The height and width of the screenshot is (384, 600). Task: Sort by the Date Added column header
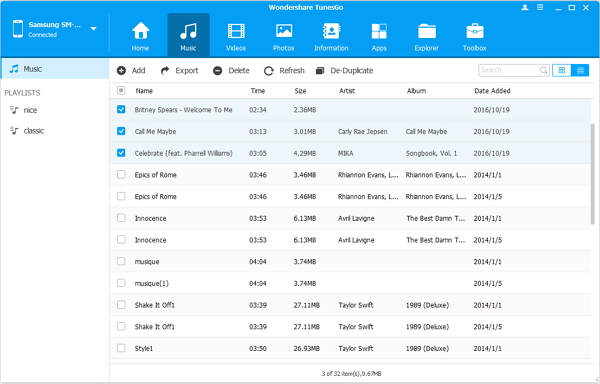pyautogui.click(x=492, y=91)
